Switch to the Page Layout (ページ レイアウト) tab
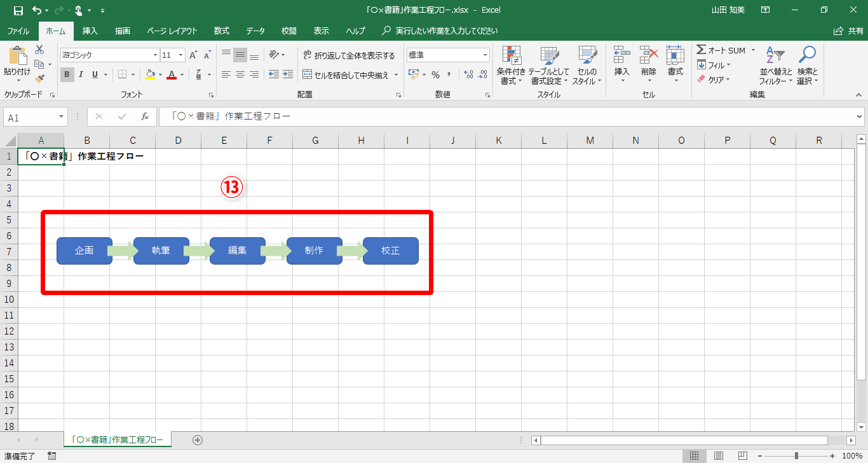This screenshot has height=463, width=868. (172, 31)
